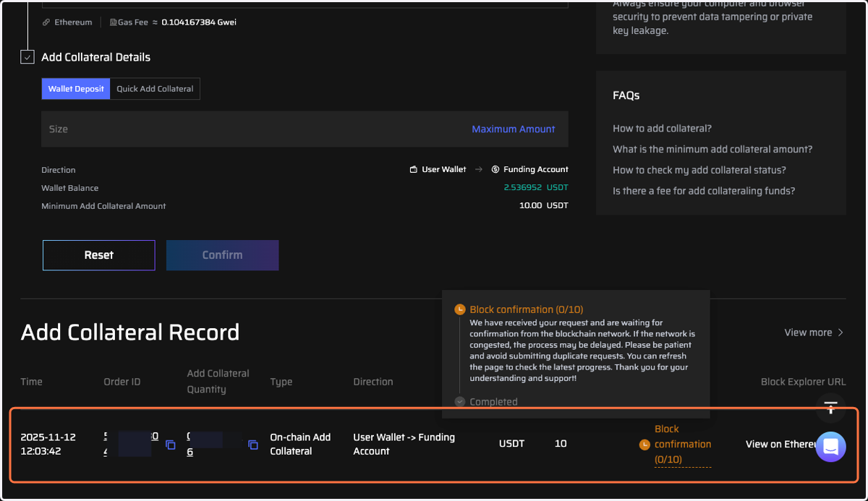Click the Time column header
Screen dimensions: 868x501
[x=31, y=382]
